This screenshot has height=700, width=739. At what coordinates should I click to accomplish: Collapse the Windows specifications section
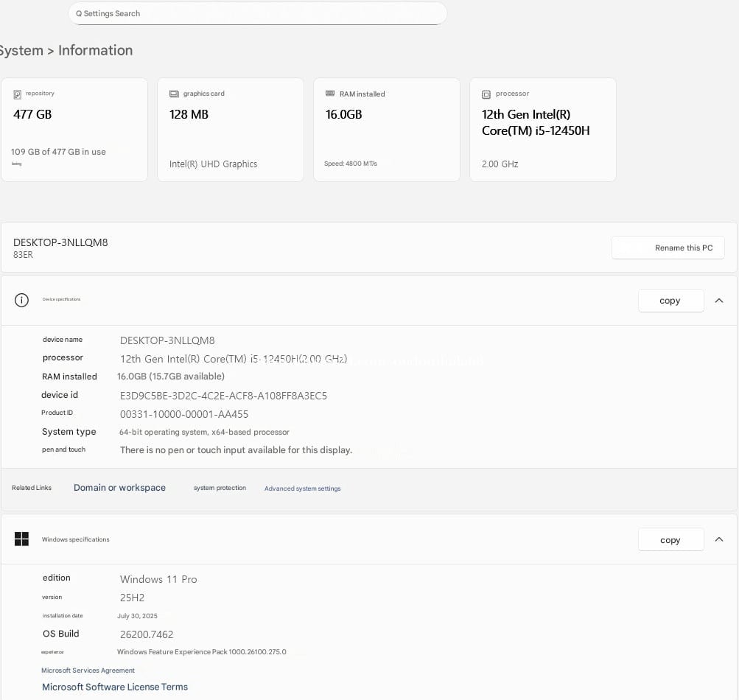point(719,540)
